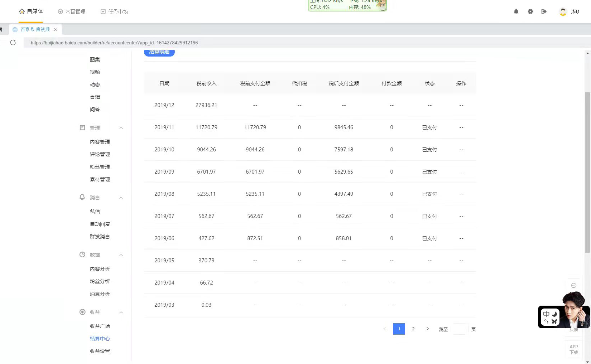
Task: Reload page with the refresh icon
Action: [13, 43]
